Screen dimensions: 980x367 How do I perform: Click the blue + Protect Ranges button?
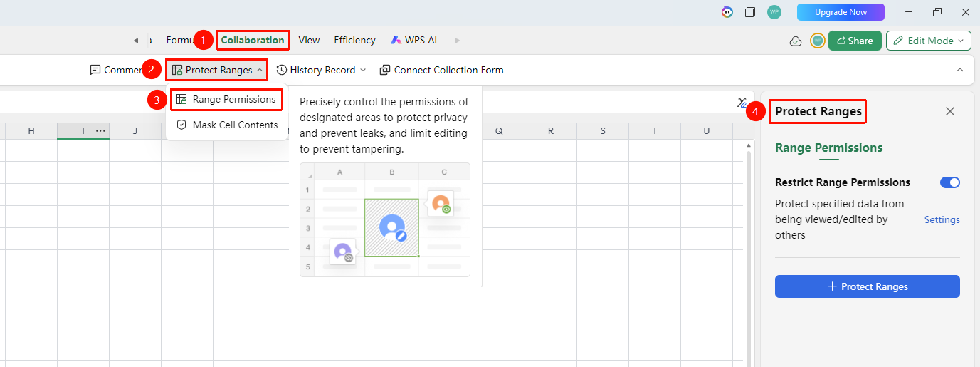[x=868, y=286]
